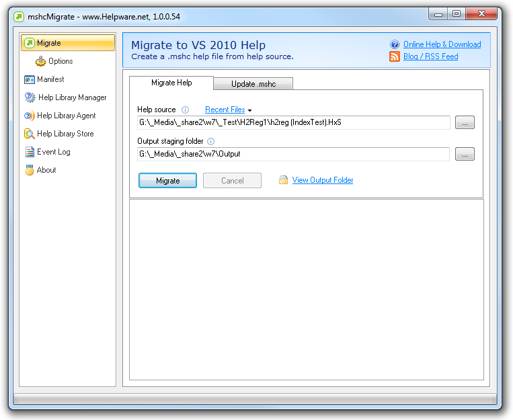This screenshot has width=513, height=420.
Task: Click the Manifest sidebar icon
Action: pos(30,79)
